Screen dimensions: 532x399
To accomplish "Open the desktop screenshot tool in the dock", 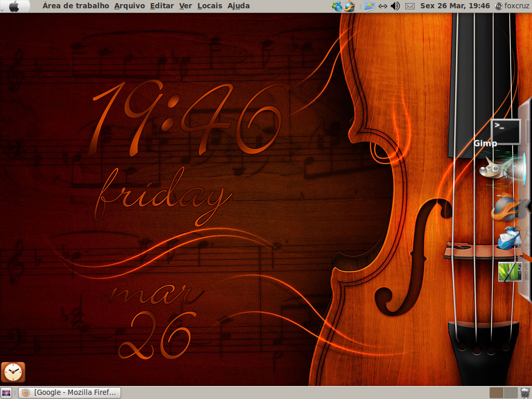I will click(510, 271).
